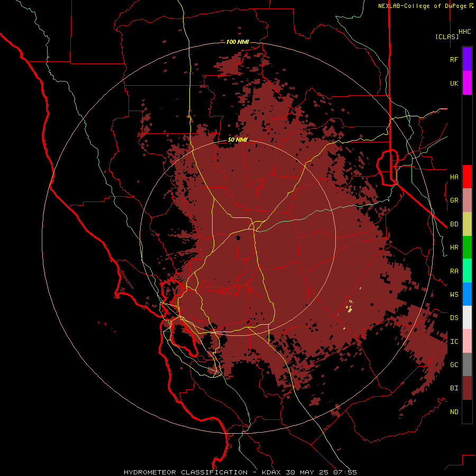Viewport: 476px width, 476px height.
Task: Click the gray GC legend swatch
Action: pos(467,364)
